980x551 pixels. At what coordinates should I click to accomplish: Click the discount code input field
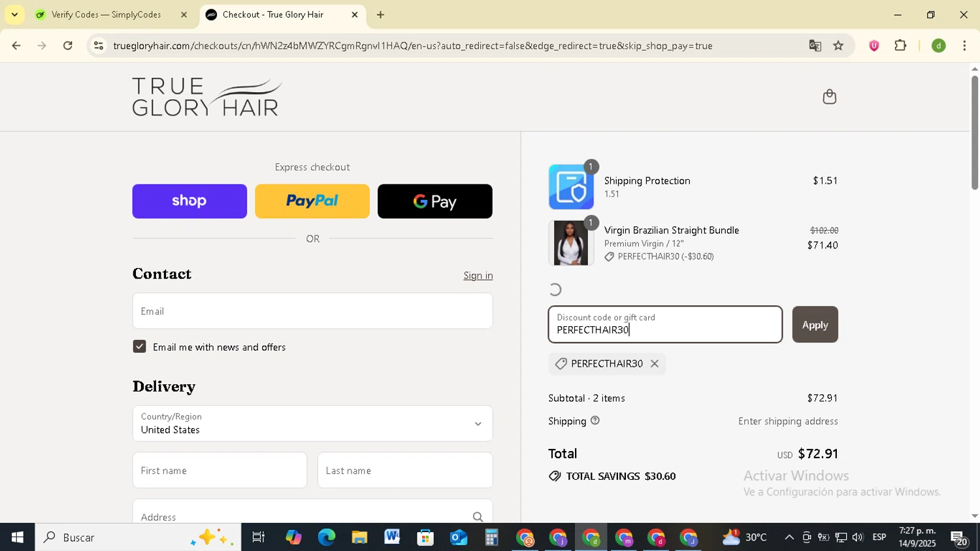coord(665,325)
